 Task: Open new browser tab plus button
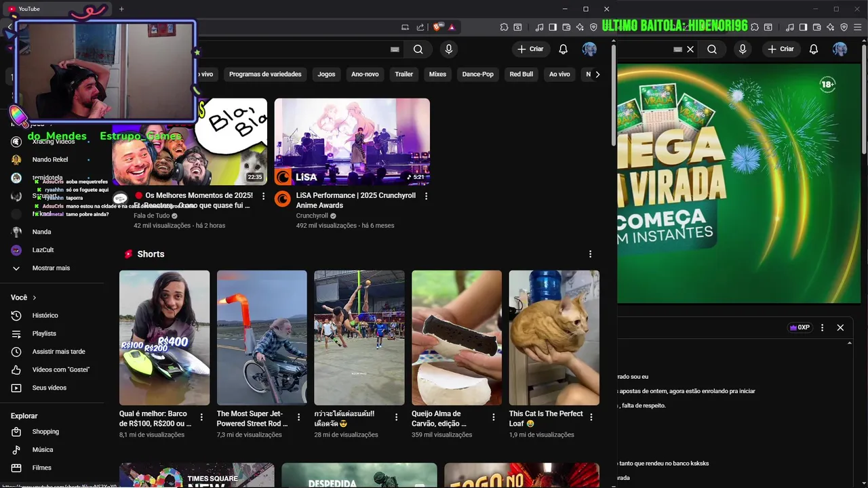point(121,9)
